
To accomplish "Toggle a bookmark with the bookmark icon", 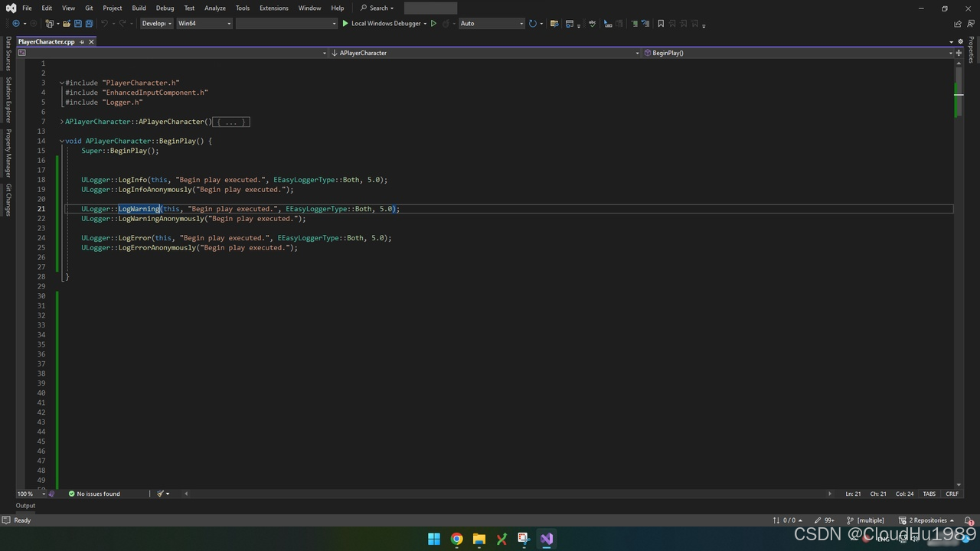I will click(661, 24).
